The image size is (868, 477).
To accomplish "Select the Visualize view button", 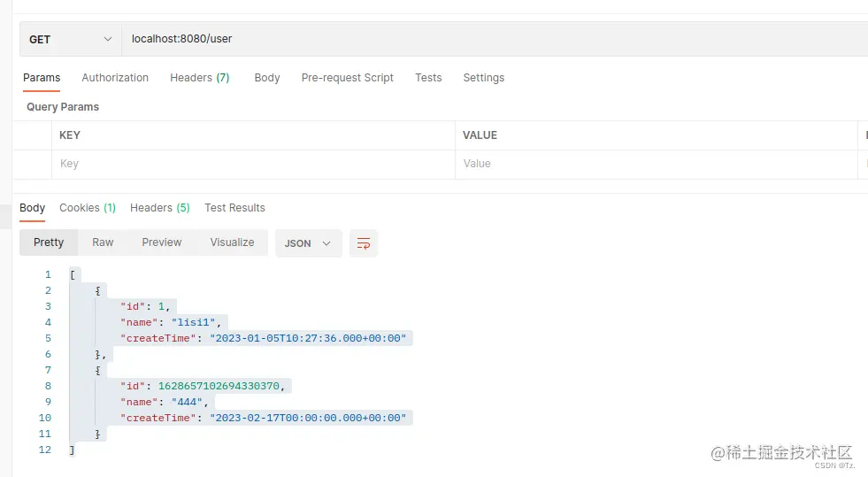I will [232, 242].
